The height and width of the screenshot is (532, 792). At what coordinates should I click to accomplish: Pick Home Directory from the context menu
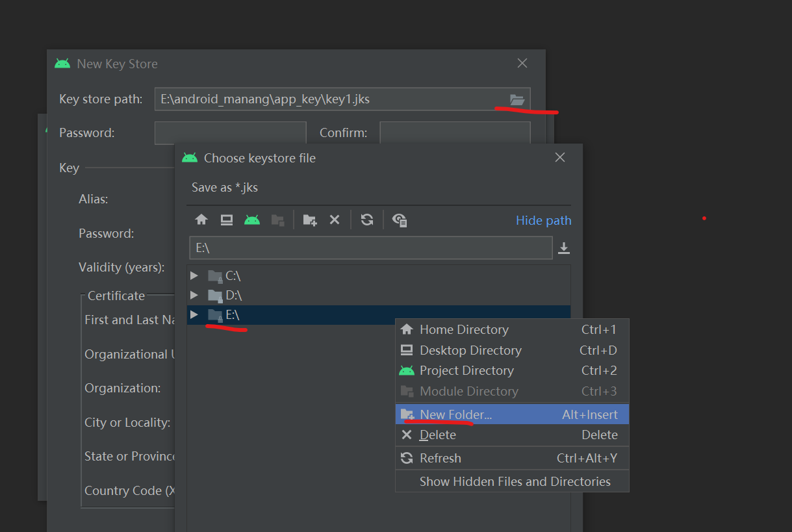463,329
